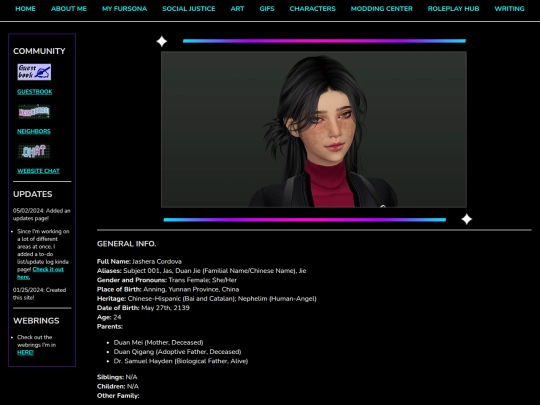Click the 'Duan Mei (Mother, Deceased)' entry
The height and width of the screenshot is (405, 540).
tap(158, 342)
